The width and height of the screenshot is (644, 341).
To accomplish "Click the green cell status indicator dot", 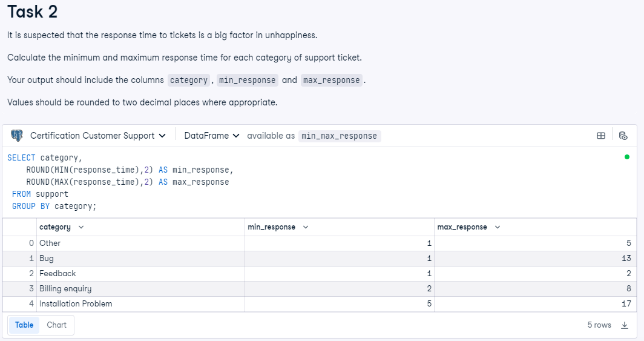I will [626, 157].
